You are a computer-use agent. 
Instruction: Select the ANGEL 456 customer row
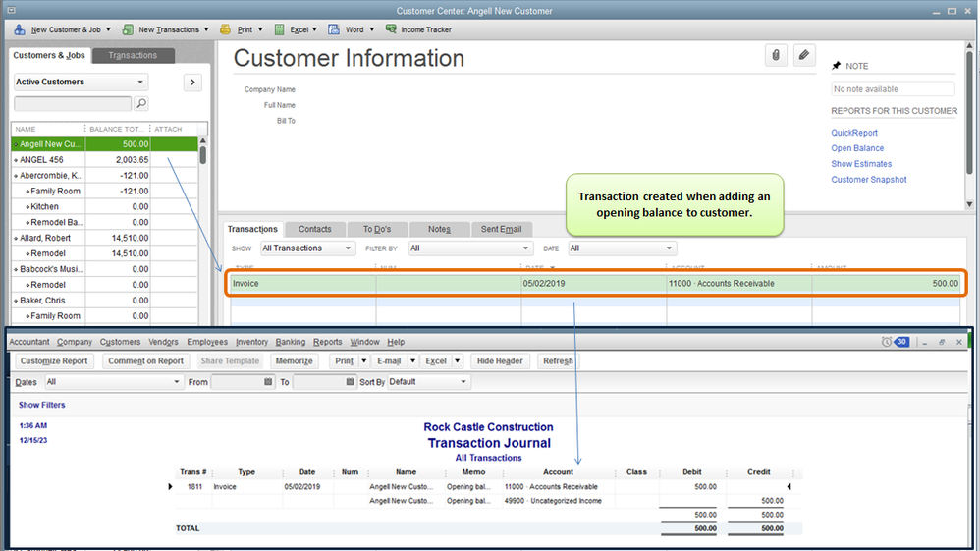(x=104, y=159)
